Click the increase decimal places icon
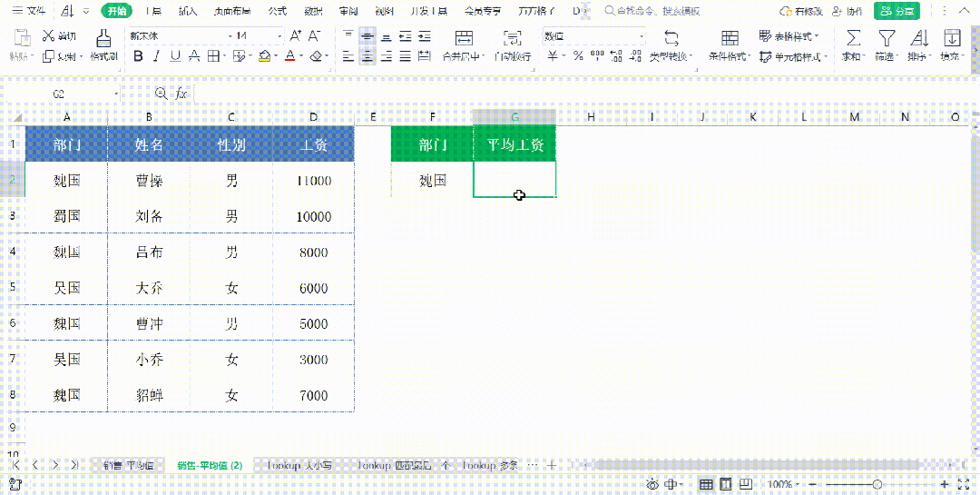The height and width of the screenshot is (495, 980). coord(616,56)
